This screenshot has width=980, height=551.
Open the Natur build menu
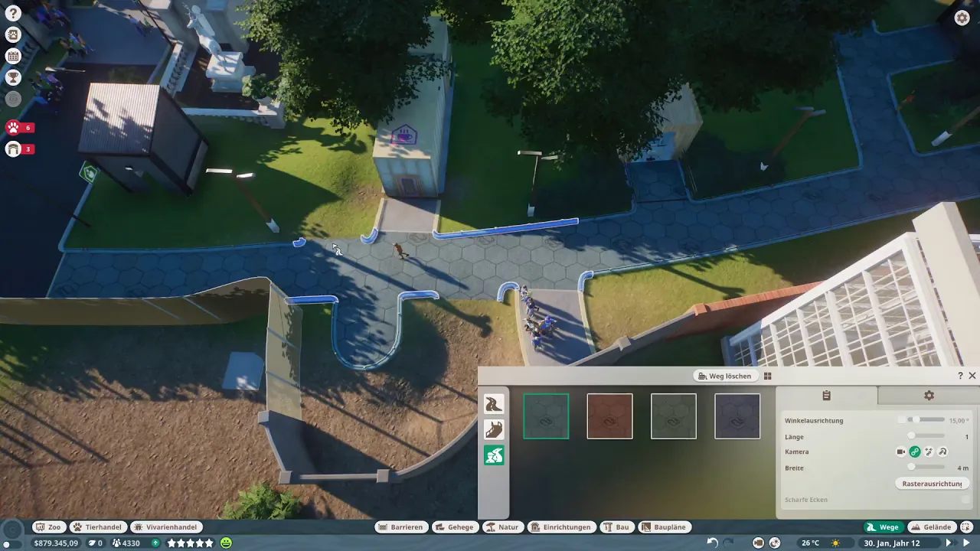502,527
